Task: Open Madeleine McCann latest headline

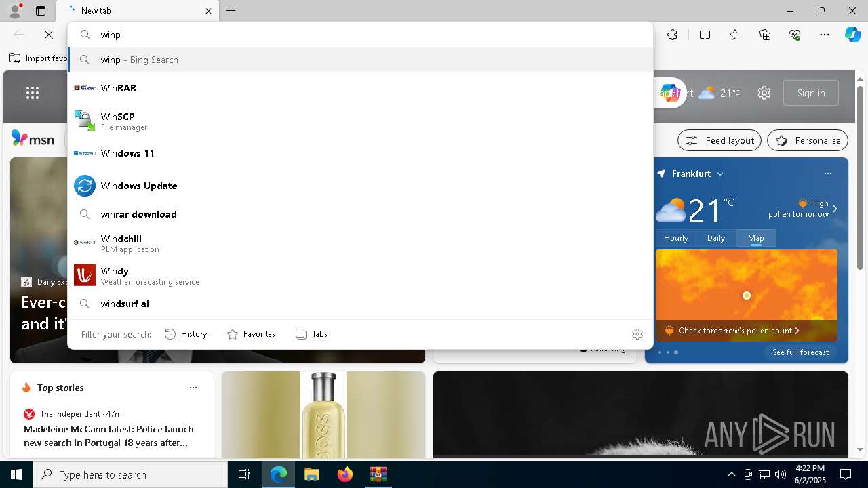Action: [108, 436]
